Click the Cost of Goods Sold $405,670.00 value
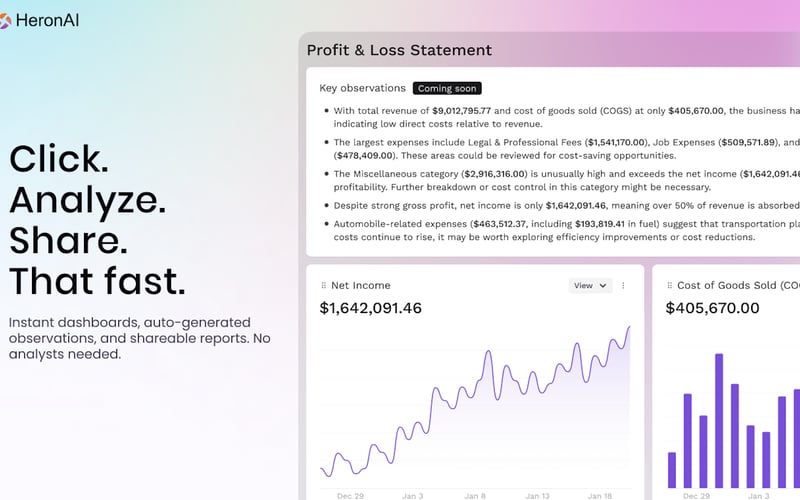Screen dimensions: 800x500 (712, 308)
